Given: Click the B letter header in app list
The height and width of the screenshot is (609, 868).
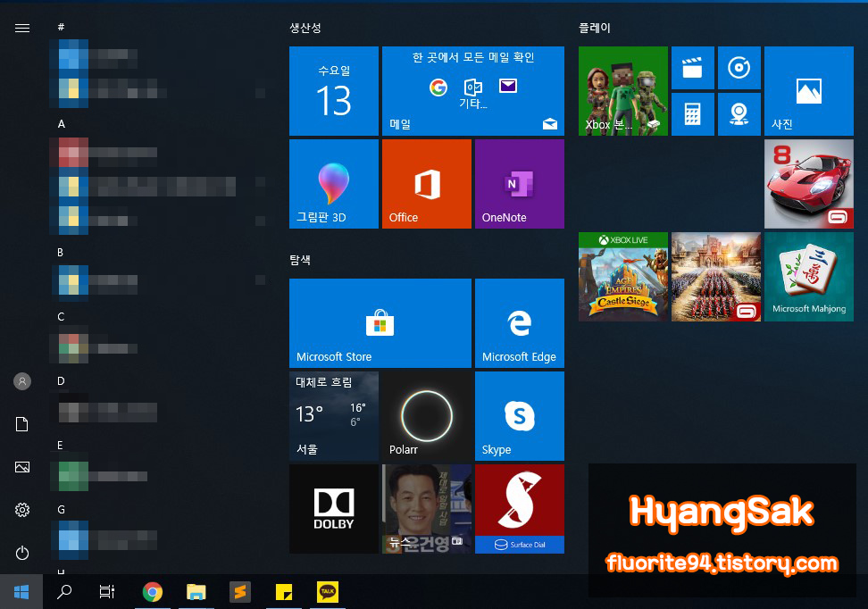Looking at the screenshot, I should point(61,253).
